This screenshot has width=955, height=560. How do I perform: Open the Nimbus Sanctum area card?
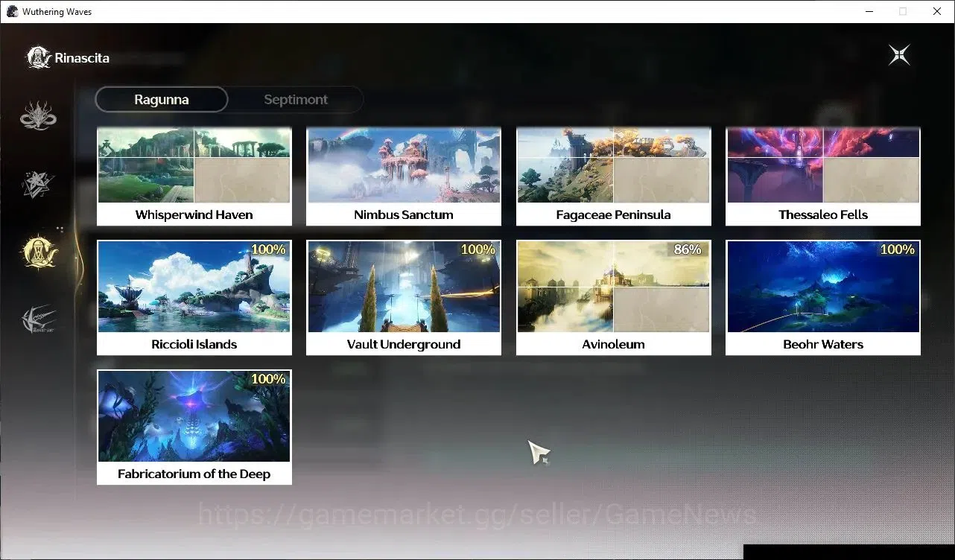(404, 176)
